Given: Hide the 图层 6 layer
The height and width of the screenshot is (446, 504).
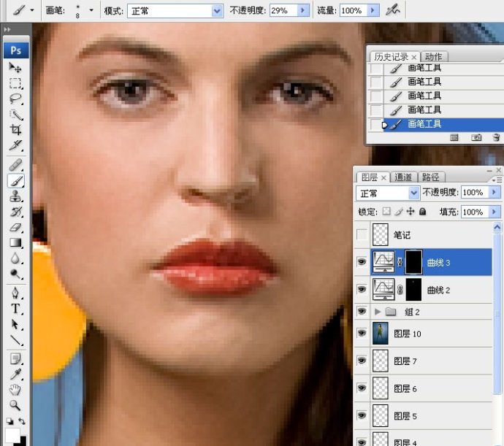Looking at the screenshot, I should tap(362, 388).
